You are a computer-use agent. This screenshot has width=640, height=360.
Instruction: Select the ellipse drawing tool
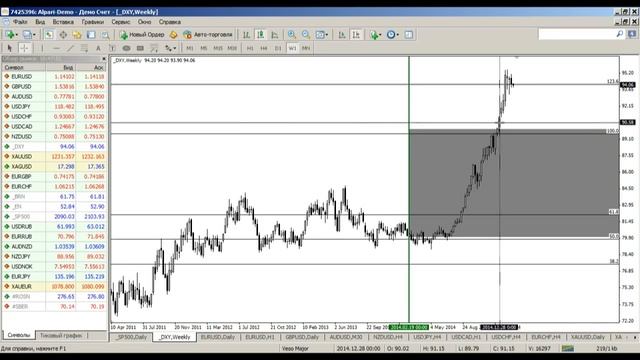127,48
